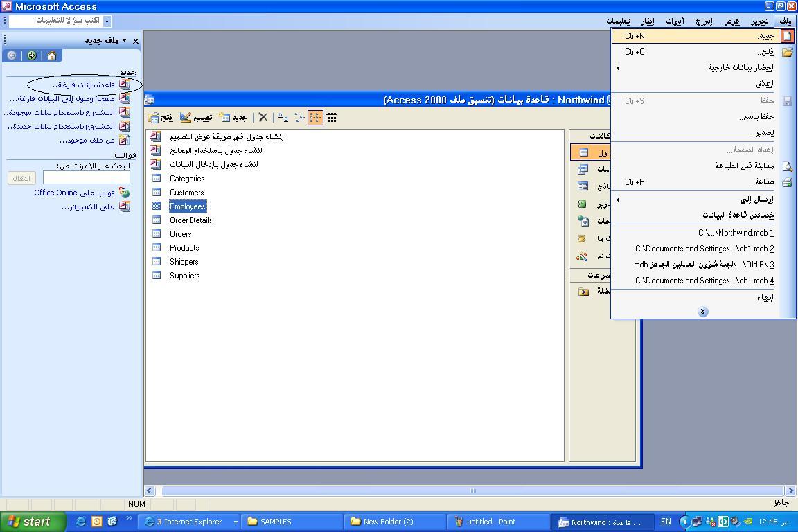Click the من ملف موجود (from existing file) link
This screenshot has width=798, height=532.
pyautogui.click(x=87, y=140)
